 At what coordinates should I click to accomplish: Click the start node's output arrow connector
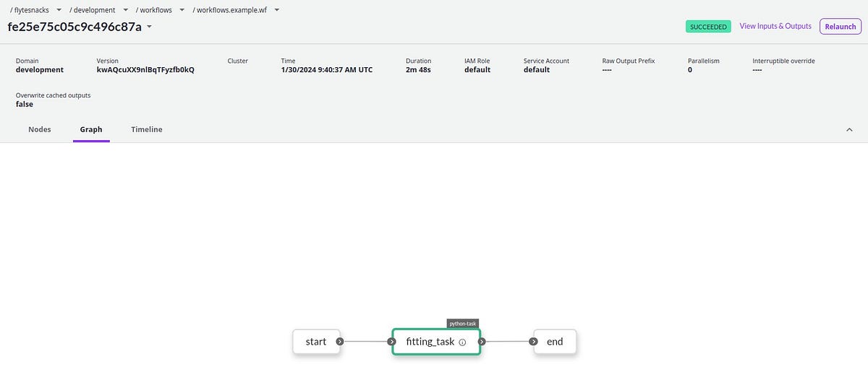click(340, 342)
